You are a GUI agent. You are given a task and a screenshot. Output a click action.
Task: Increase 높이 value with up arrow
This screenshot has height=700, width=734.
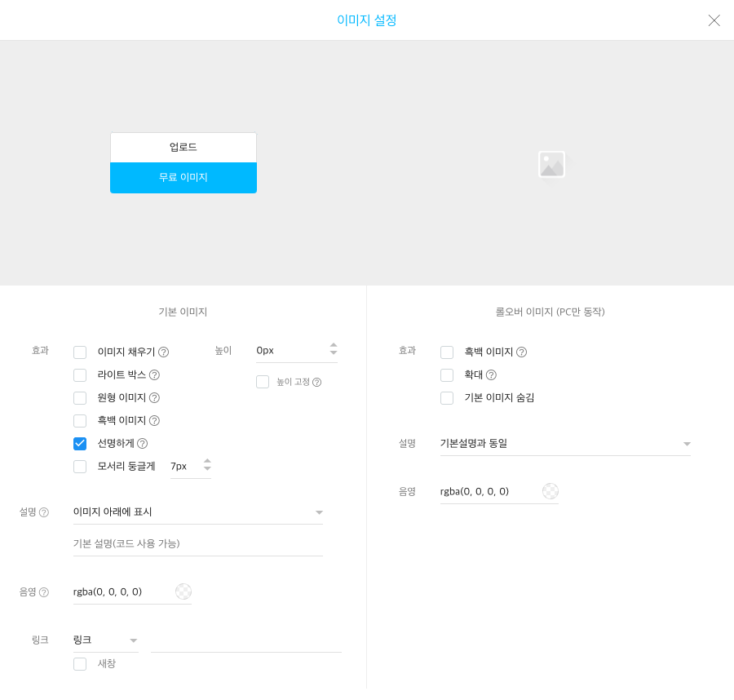(334, 345)
